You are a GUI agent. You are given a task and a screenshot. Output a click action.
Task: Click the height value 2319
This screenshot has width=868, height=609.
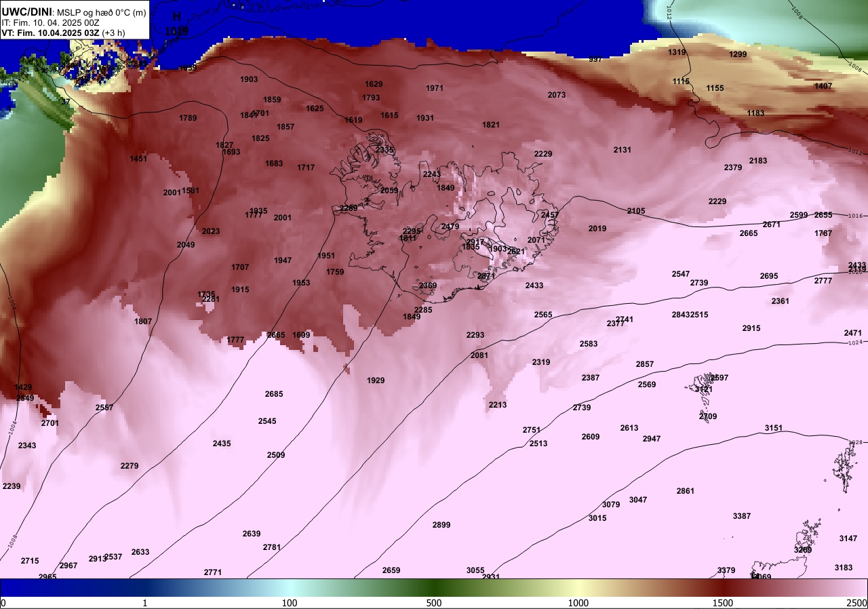(x=541, y=362)
